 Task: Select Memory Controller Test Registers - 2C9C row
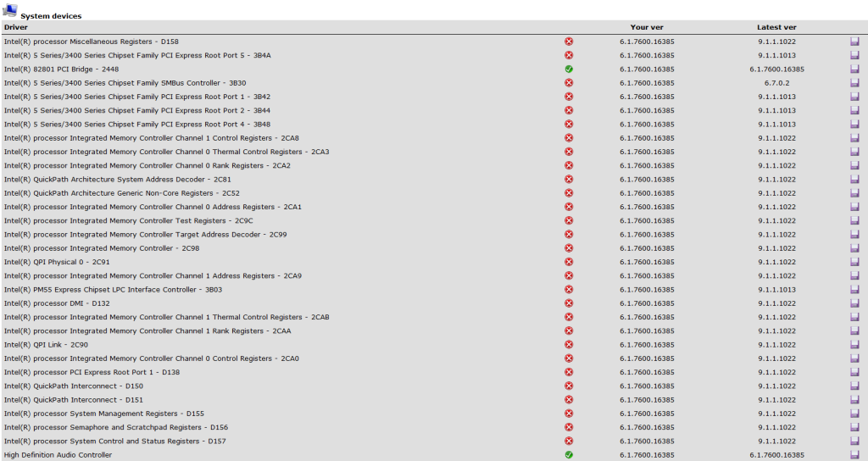[x=434, y=221]
